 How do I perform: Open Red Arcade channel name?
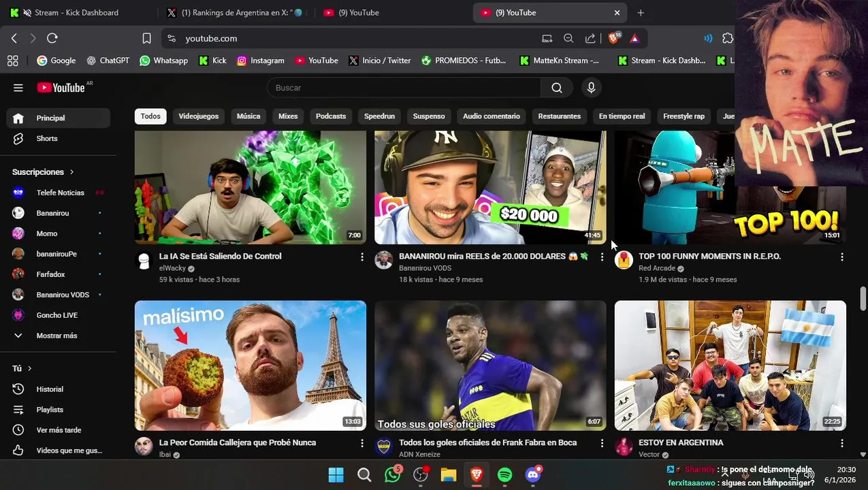point(657,268)
